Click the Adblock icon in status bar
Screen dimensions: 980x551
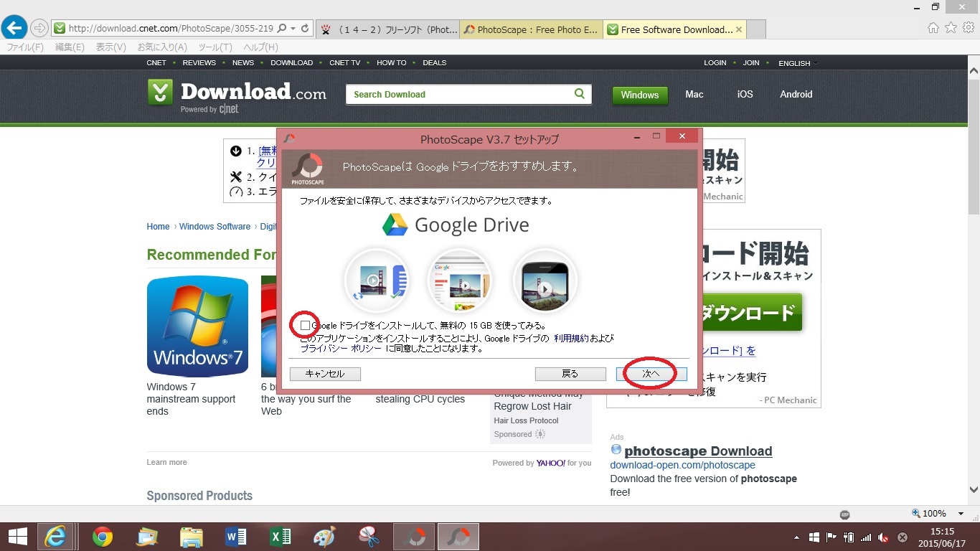pos(845,514)
